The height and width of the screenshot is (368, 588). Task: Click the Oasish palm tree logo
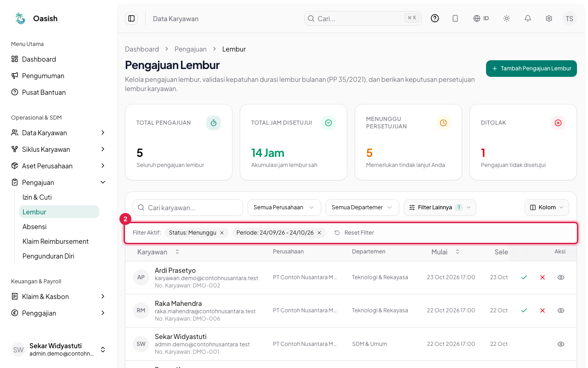20,18
